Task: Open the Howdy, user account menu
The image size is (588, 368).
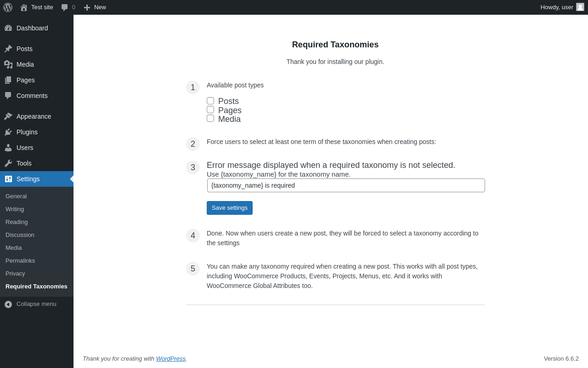Action: [x=562, y=7]
